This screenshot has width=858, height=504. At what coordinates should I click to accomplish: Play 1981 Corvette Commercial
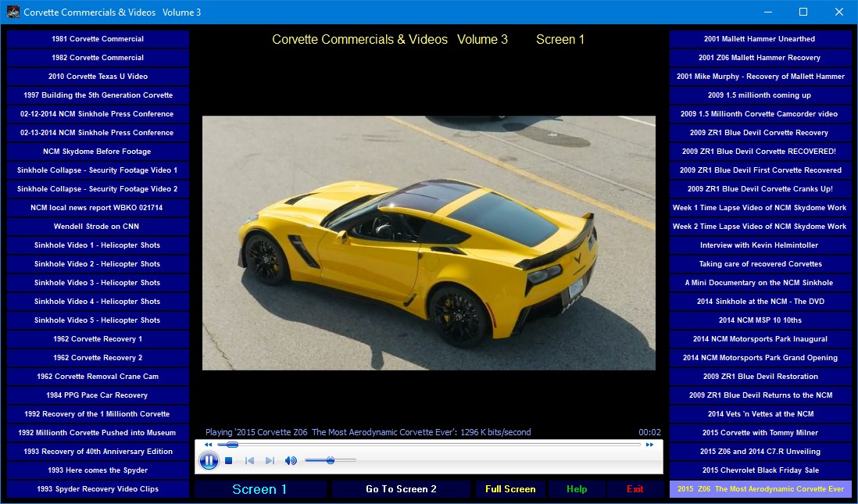pyautogui.click(x=98, y=39)
